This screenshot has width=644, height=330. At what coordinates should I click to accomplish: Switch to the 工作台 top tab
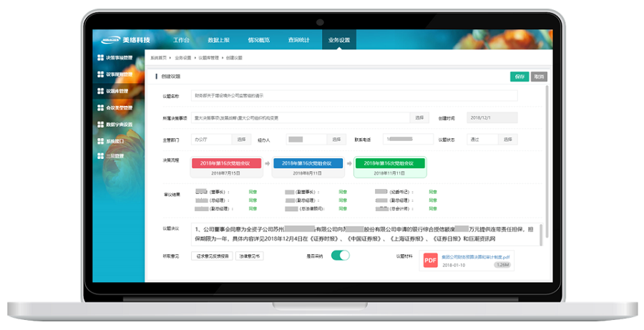tap(182, 40)
